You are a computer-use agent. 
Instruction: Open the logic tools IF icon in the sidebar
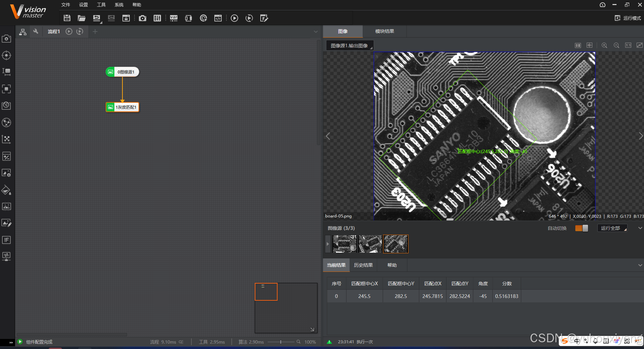click(6, 240)
